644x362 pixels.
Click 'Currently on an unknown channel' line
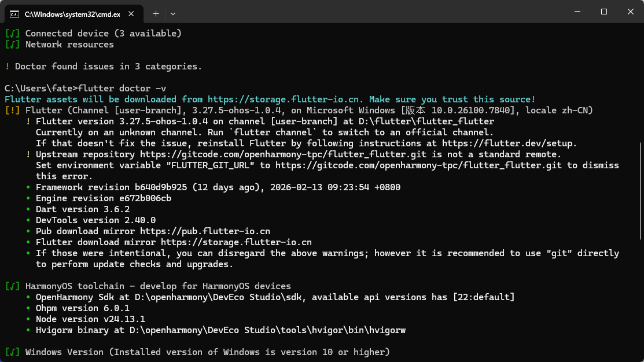tap(264, 132)
